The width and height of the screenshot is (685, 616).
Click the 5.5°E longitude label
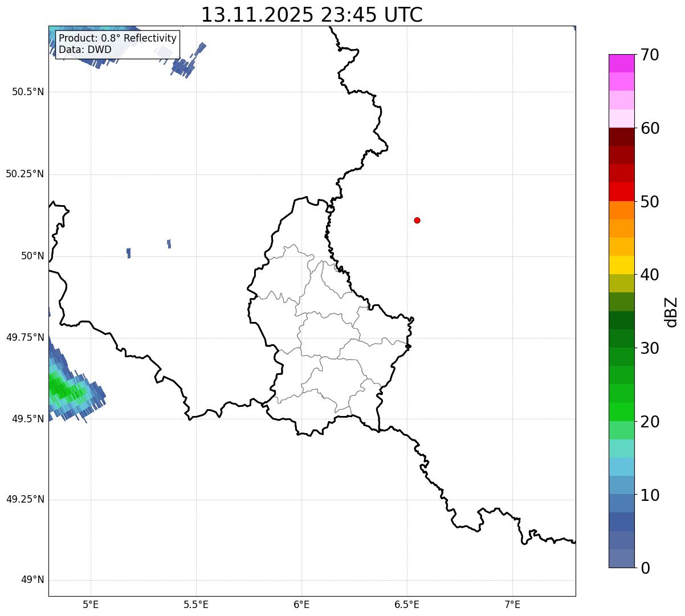[x=196, y=605]
